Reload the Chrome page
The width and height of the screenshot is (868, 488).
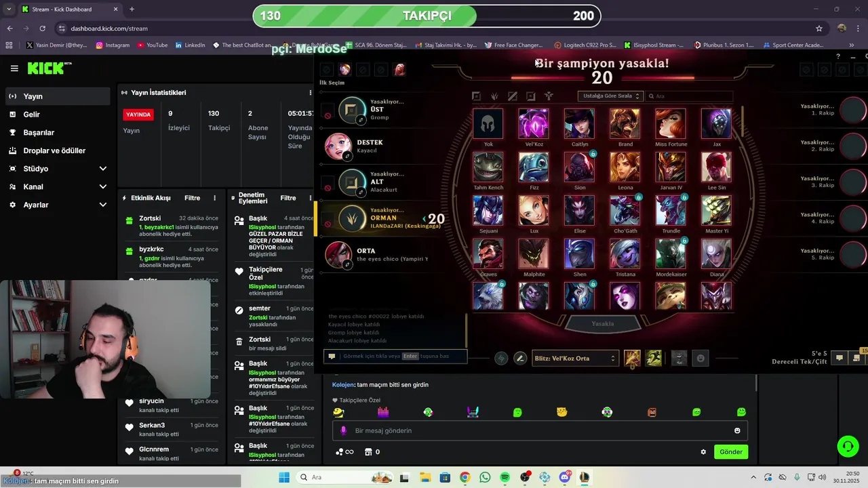[x=42, y=28]
